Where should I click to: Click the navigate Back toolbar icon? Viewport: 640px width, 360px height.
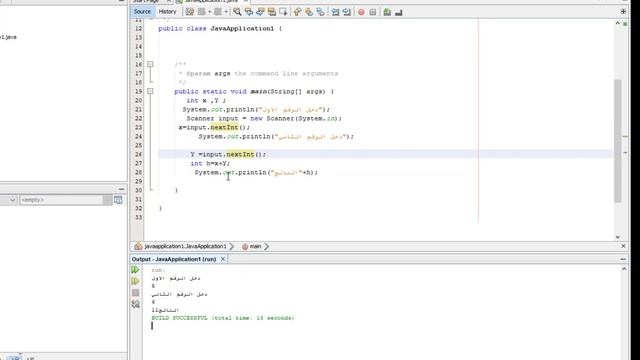202,12
